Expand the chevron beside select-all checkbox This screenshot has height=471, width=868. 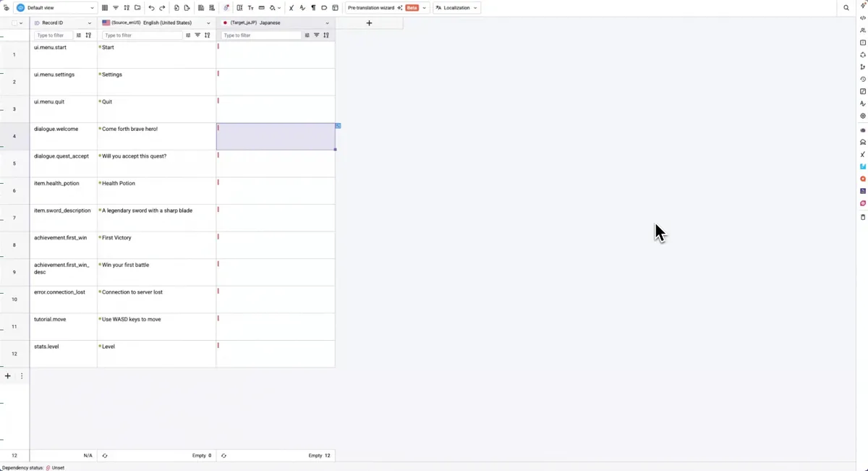coord(21,23)
